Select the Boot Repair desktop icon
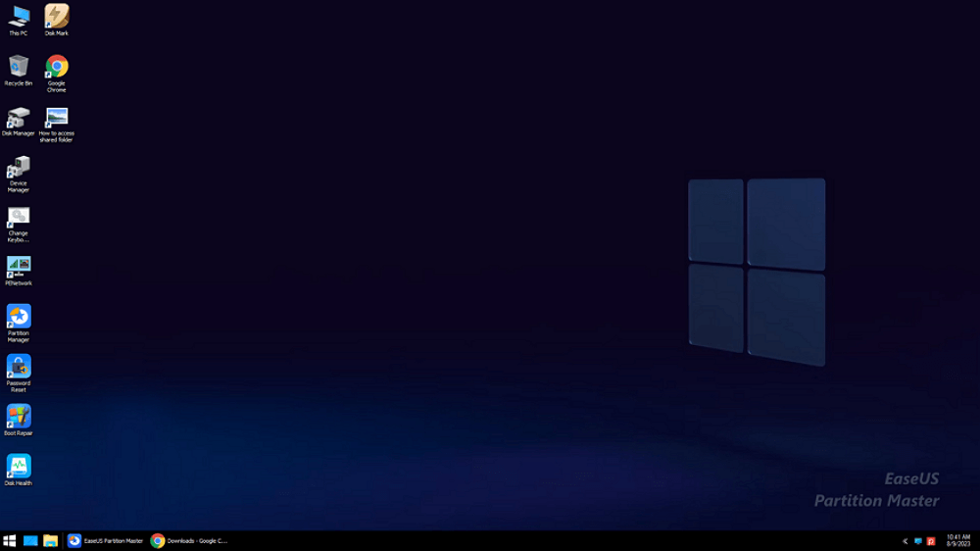The width and height of the screenshot is (980, 551). [x=18, y=421]
